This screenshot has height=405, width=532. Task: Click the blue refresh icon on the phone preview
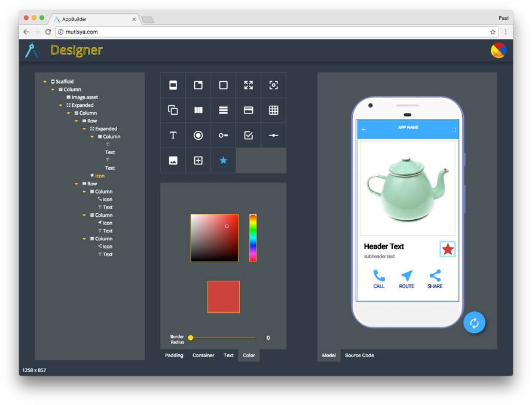click(475, 322)
